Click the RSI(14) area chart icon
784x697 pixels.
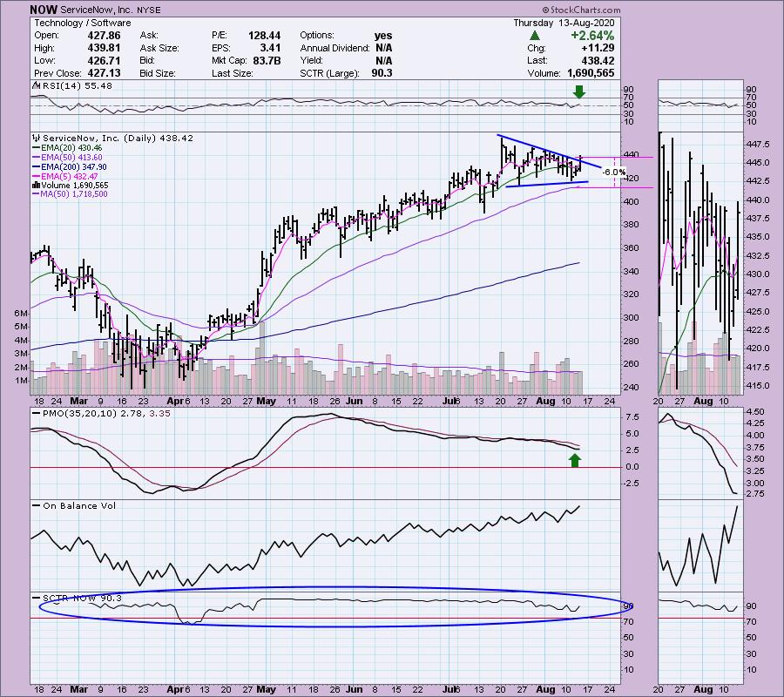pyautogui.click(x=37, y=85)
